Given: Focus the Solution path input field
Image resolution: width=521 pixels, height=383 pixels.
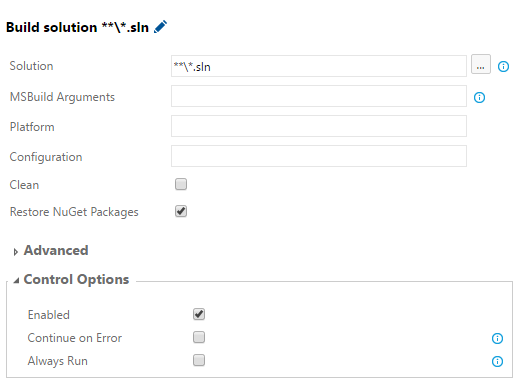Looking at the screenshot, I should click(x=319, y=66).
